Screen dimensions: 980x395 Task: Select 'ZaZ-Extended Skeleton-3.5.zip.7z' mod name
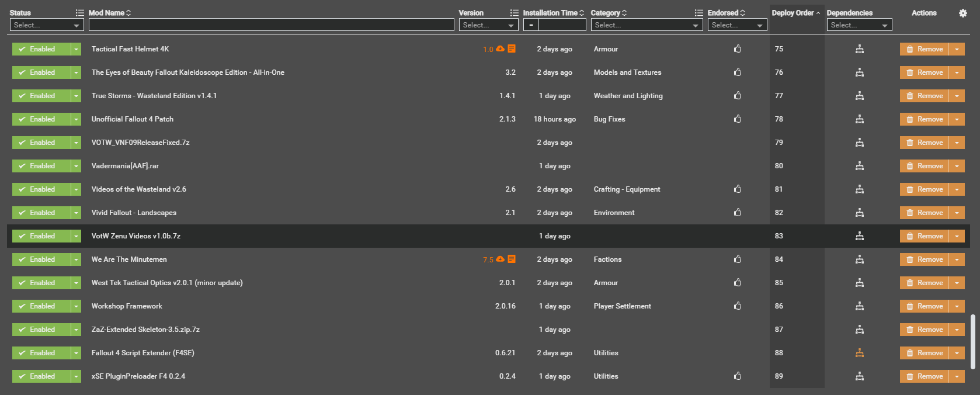tap(145, 330)
